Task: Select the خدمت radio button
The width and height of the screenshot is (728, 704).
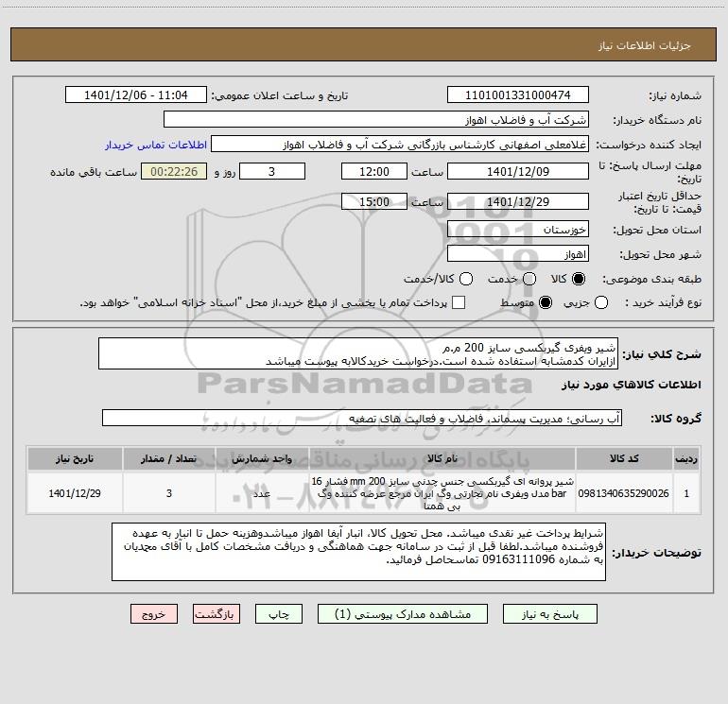Action: click(529, 279)
